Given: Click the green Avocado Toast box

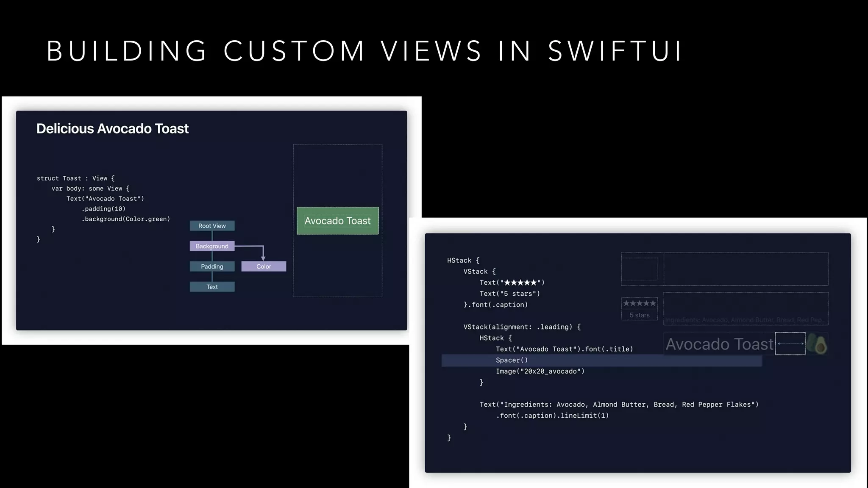Looking at the screenshot, I should (337, 221).
